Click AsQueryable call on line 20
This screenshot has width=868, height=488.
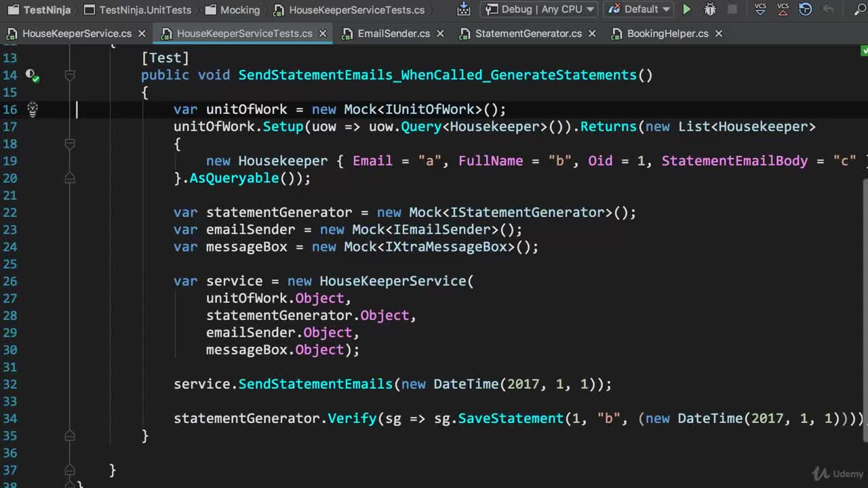234,178
